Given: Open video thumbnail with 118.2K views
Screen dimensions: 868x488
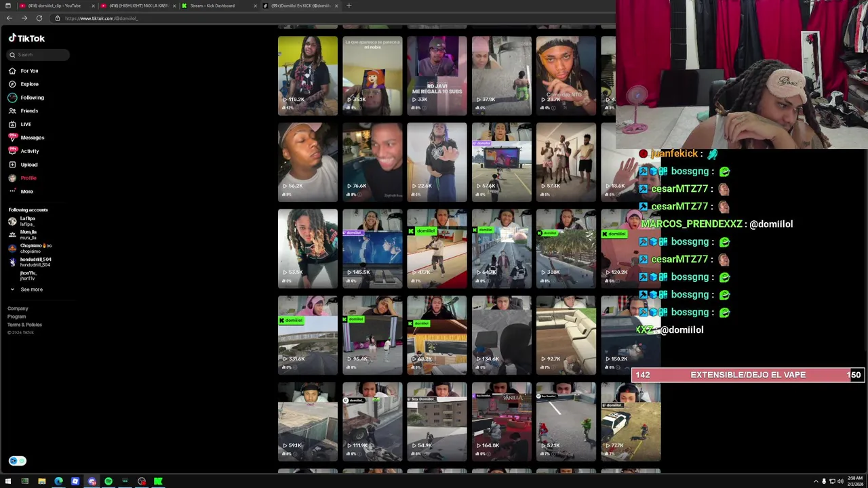Looking at the screenshot, I should (x=308, y=75).
